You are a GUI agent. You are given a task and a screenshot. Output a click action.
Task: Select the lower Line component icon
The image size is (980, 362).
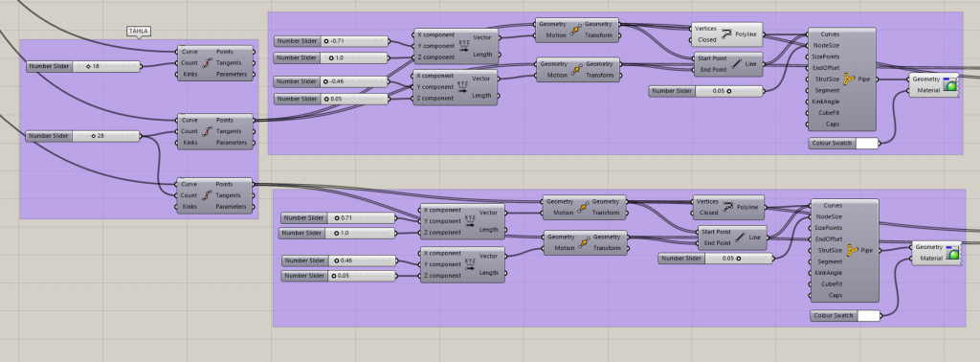(740, 238)
